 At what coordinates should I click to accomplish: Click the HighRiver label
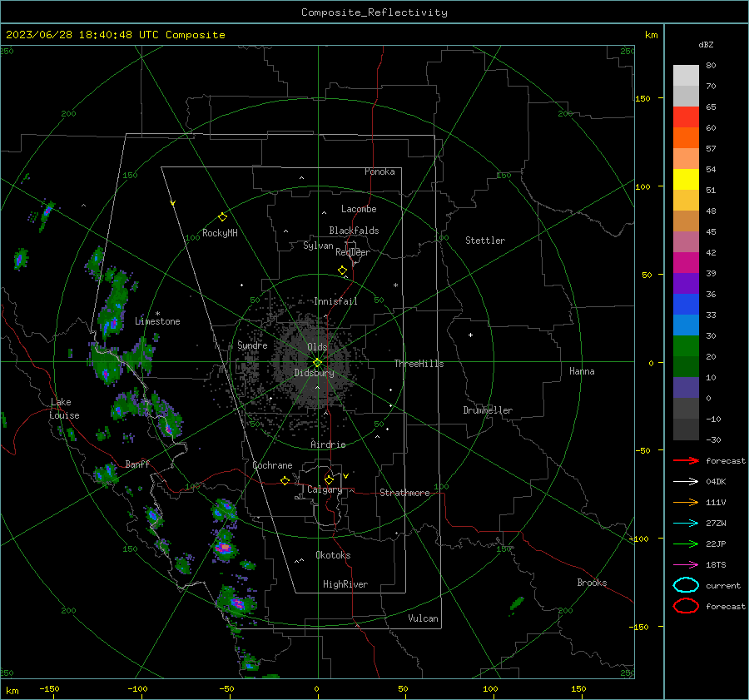[x=345, y=584]
